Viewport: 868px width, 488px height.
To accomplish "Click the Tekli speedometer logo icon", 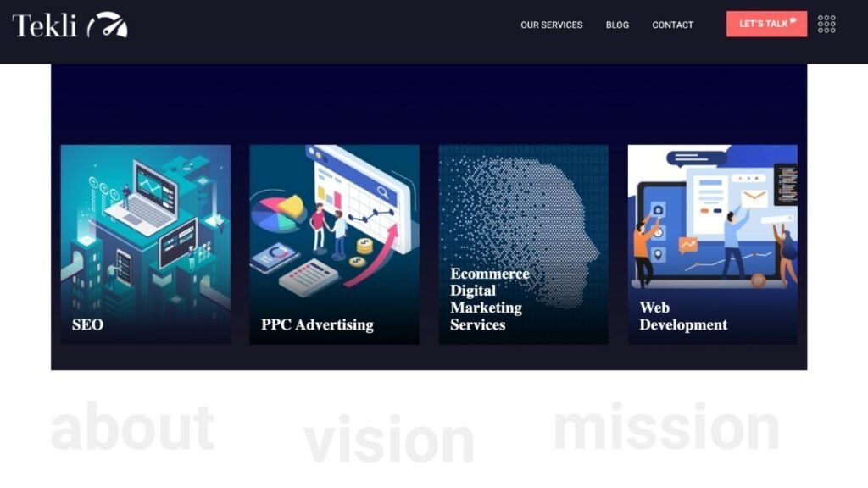I will (x=108, y=25).
